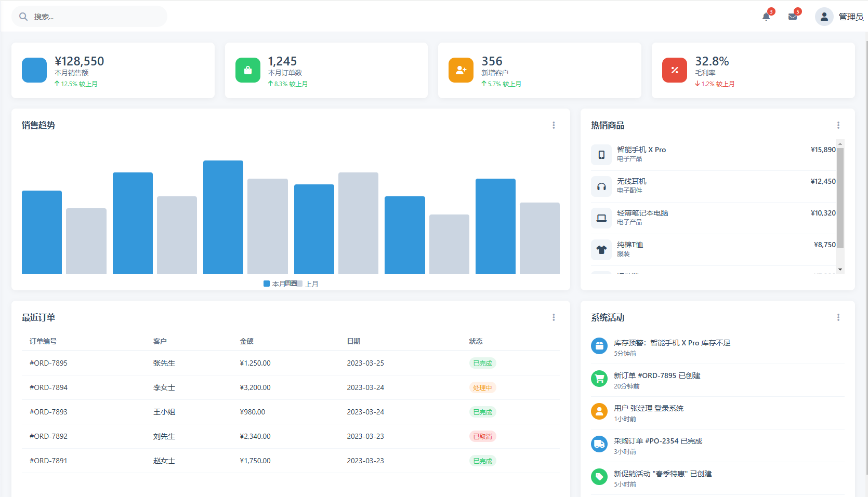Image resolution: width=868 pixels, height=497 pixels.
Task: Click the green shopping bag orders icon
Action: tap(247, 70)
